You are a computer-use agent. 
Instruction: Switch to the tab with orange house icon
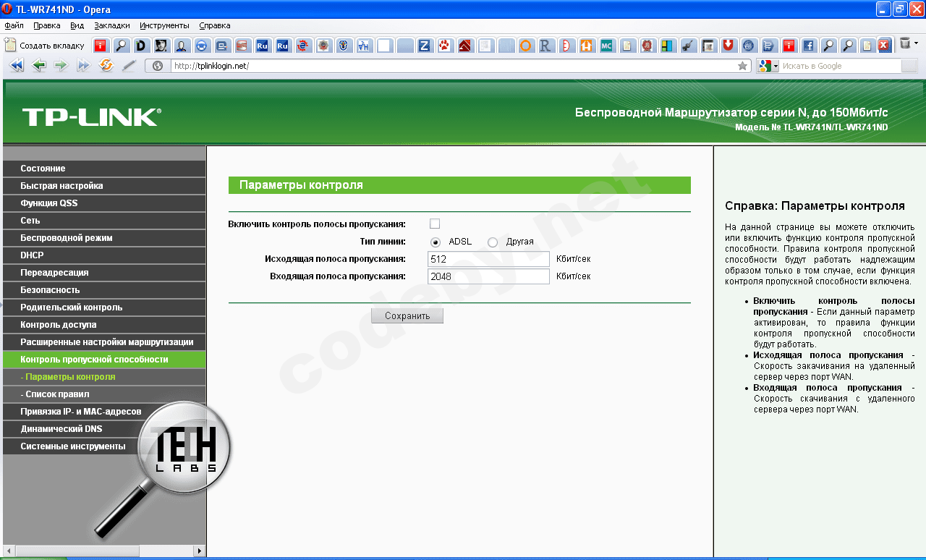click(x=587, y=46)
